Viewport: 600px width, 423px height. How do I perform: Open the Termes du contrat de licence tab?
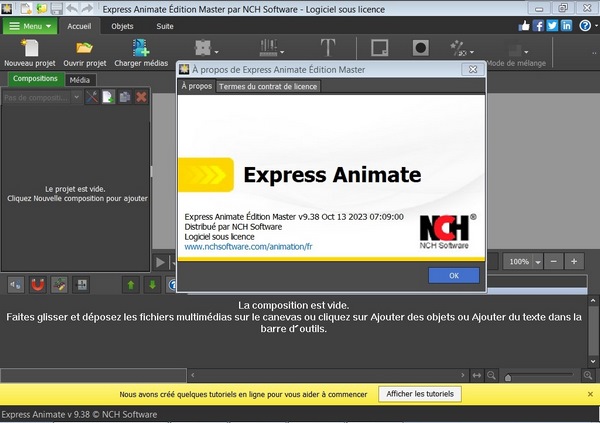[267, 87]
